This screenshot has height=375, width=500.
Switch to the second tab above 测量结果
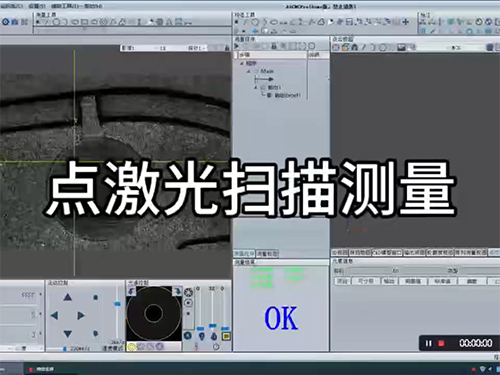268,254
